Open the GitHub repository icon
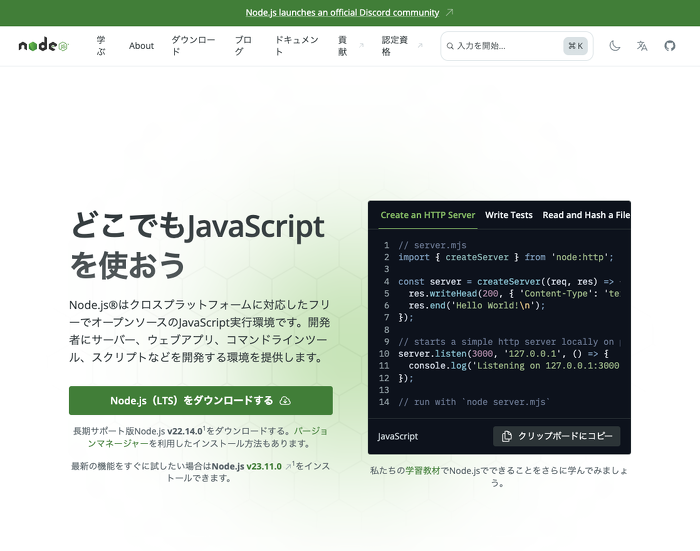Viewport: 700px width, 551px height. click(x=670, y=46)
